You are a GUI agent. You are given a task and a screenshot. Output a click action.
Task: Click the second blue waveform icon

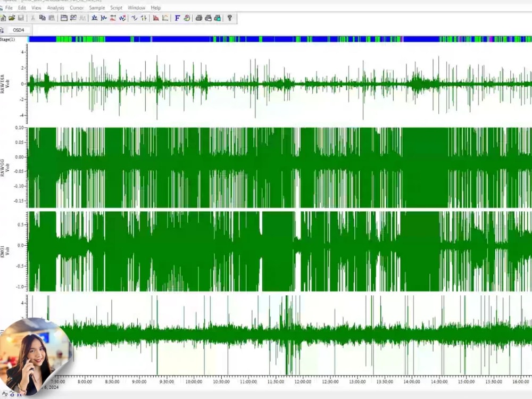click(104, 18)
